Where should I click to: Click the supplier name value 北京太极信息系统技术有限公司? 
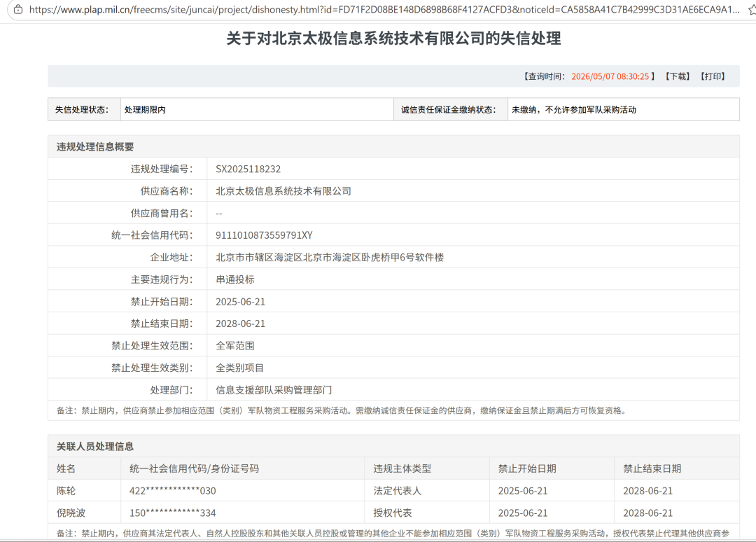tap(283, 191)
